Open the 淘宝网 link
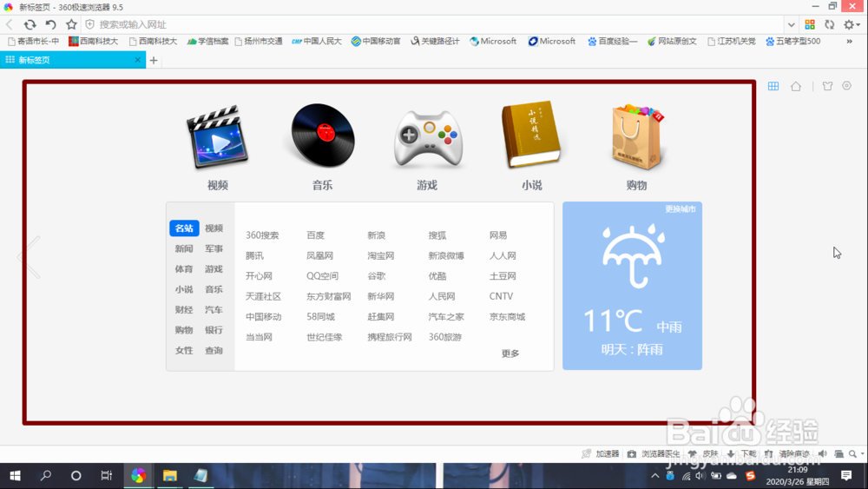This screenshot has width=868, height=489. click(381, 256)
